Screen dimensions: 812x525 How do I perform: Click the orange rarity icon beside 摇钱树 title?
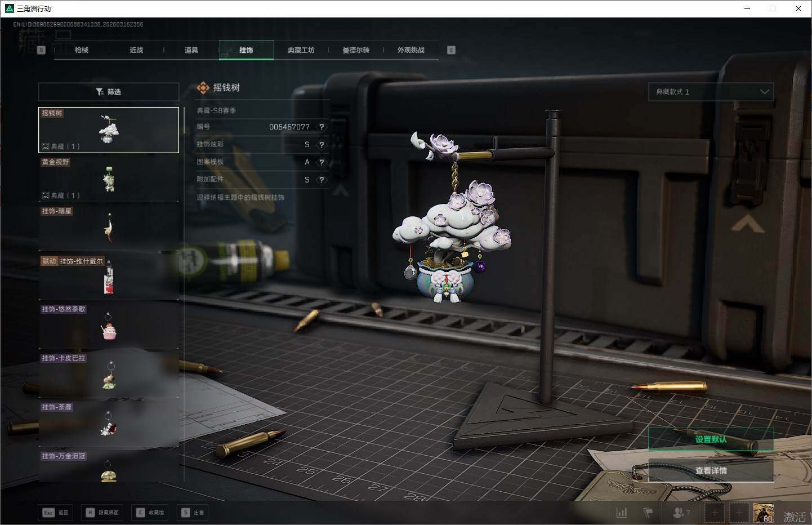pyautogui.click(x=203, y=87)
